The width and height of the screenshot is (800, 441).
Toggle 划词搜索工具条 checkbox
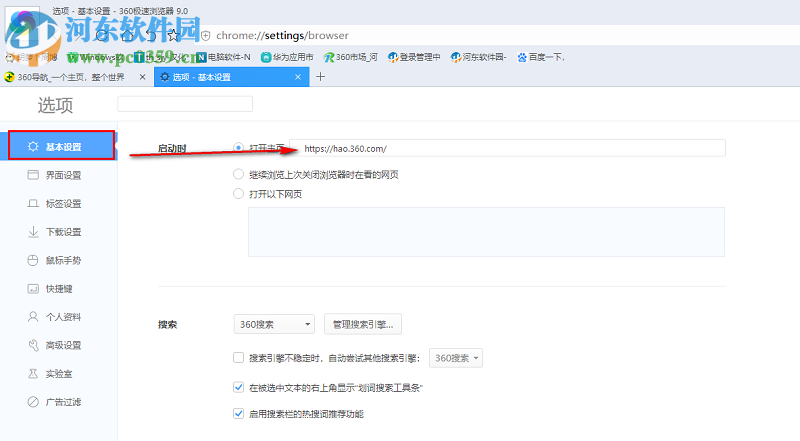238,387
